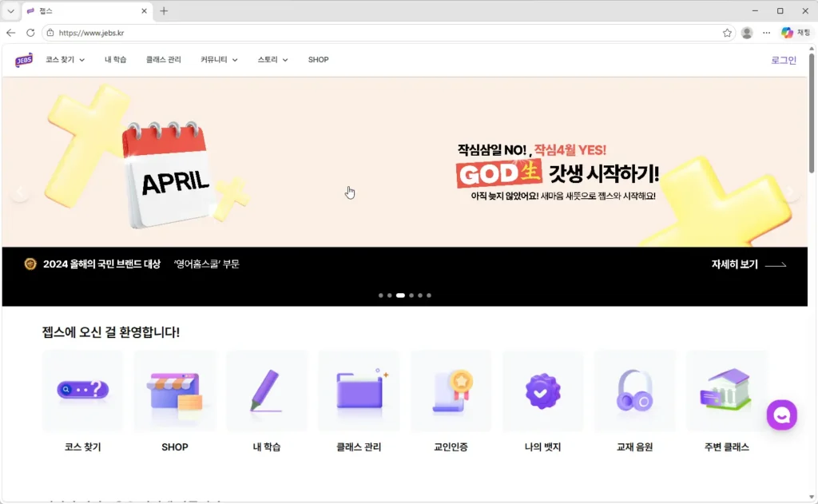
Task: Click 자세히 보기 on banner
Action: pyautogui.click(x=749, y=264)
